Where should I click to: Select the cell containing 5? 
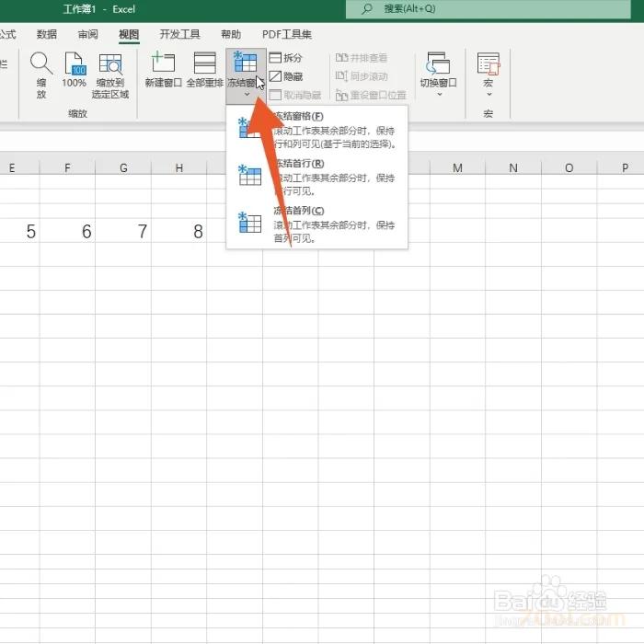19,231
